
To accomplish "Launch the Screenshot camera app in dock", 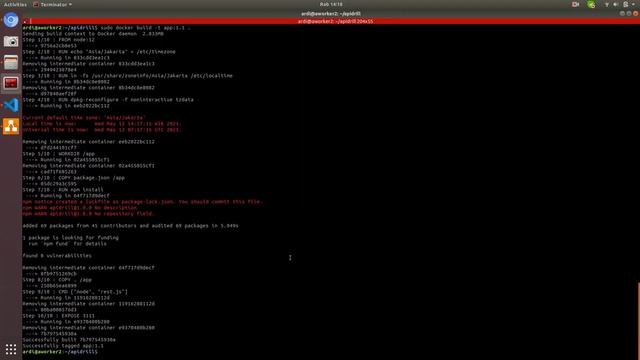I will tap(11, 42).
